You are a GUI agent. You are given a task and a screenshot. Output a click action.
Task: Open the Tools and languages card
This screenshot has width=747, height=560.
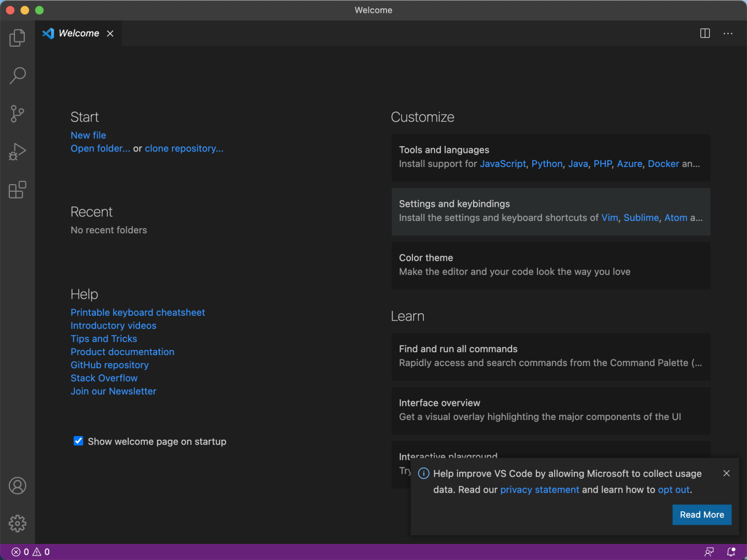(x=551, y=158)
